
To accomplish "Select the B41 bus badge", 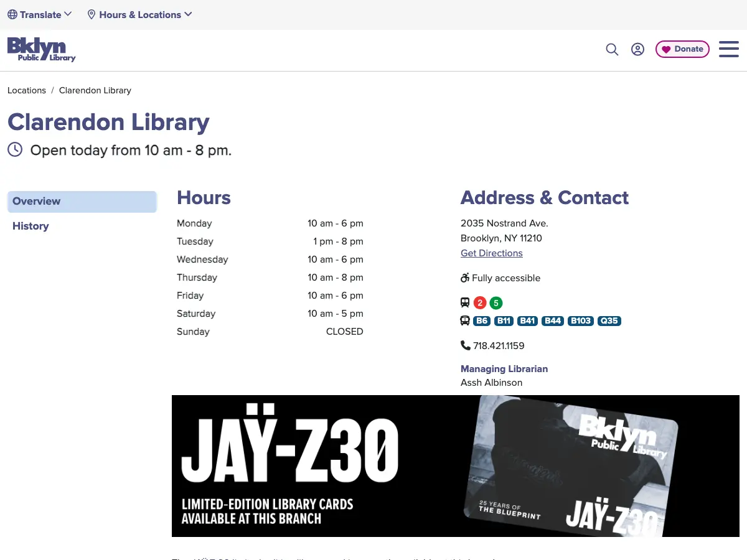I will coord(528,321).
